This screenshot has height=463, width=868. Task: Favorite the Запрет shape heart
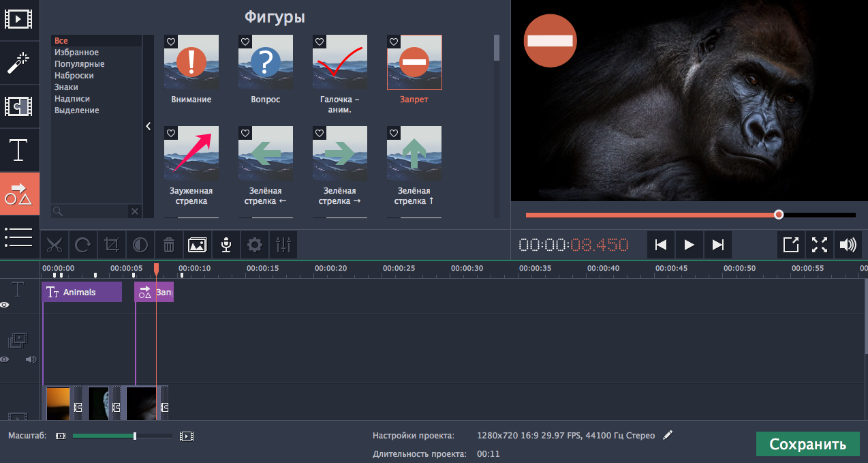click(x=393, y=42)
